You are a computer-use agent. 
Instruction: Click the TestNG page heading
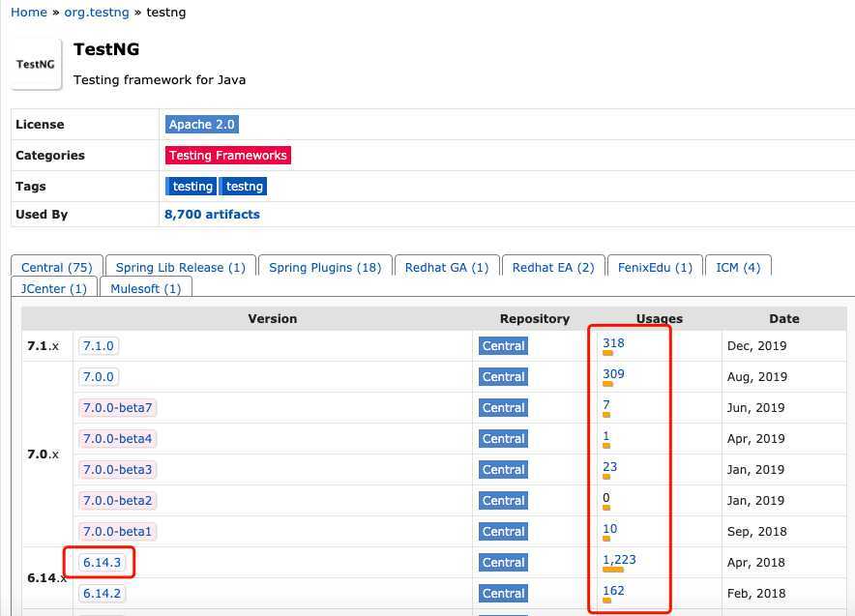[x=106, y=49]
